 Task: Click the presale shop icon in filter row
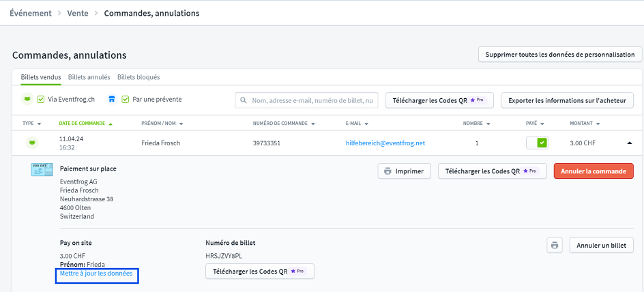coord(112,100)
